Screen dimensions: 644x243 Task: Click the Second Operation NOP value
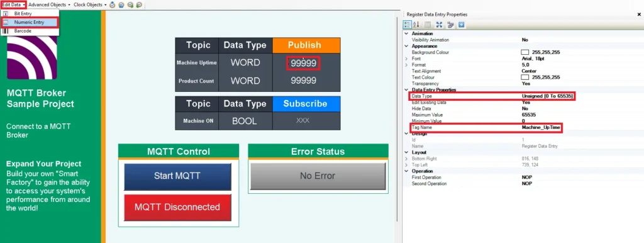pos(526,183)
